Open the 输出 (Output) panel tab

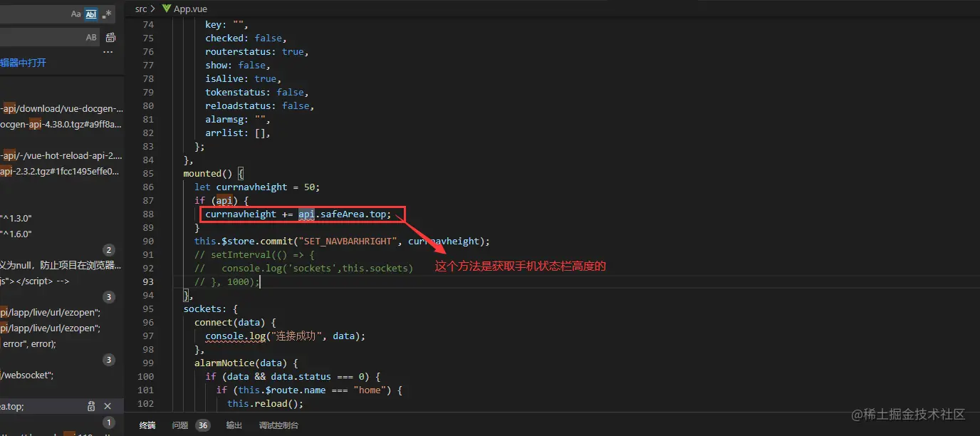(234, 425)
